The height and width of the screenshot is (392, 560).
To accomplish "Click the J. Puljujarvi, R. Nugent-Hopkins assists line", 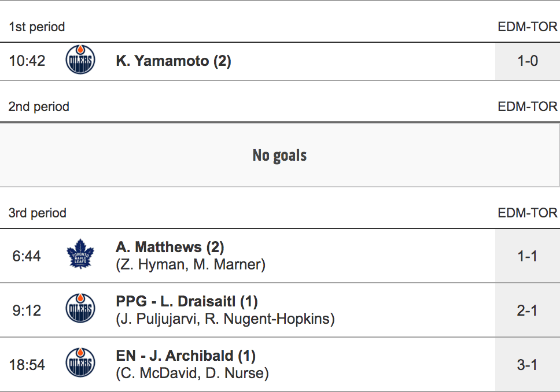I will click(x=225, y=319).
